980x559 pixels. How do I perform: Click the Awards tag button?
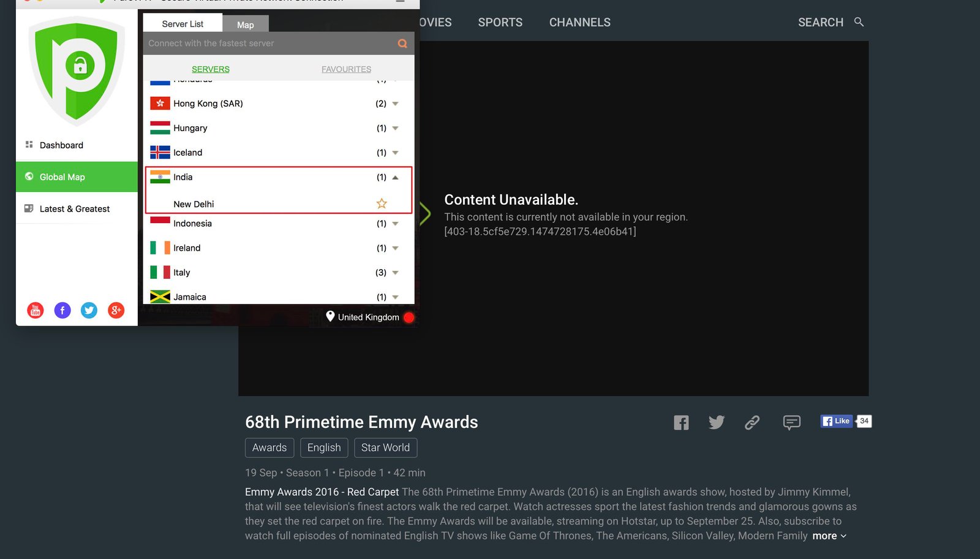click(x=269, y=447)
